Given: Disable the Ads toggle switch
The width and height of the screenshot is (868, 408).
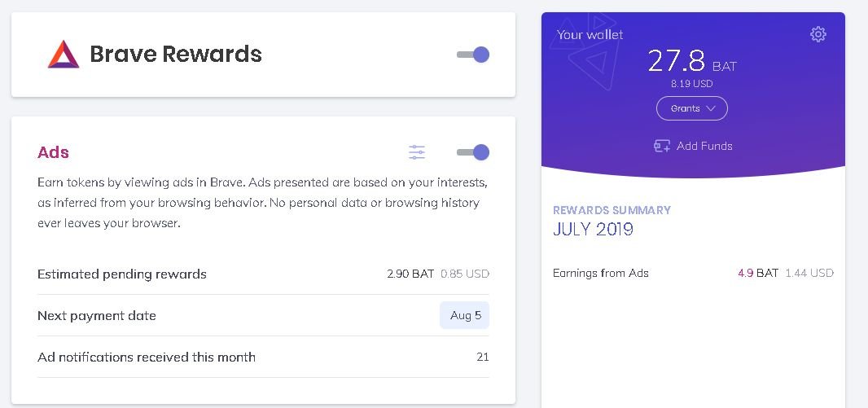Looking at the screenshot, I should click(x=473, y=152).
